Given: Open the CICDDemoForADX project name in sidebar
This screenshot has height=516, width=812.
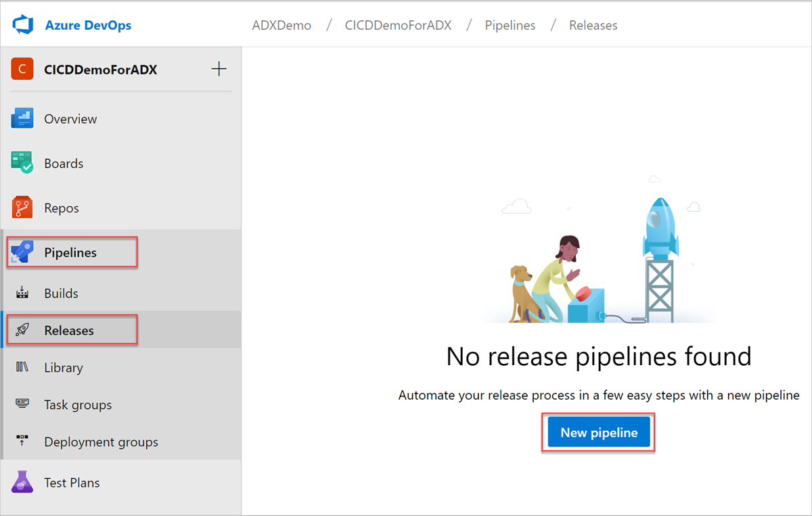Looking at the screenshot, I should click(100, 69).
